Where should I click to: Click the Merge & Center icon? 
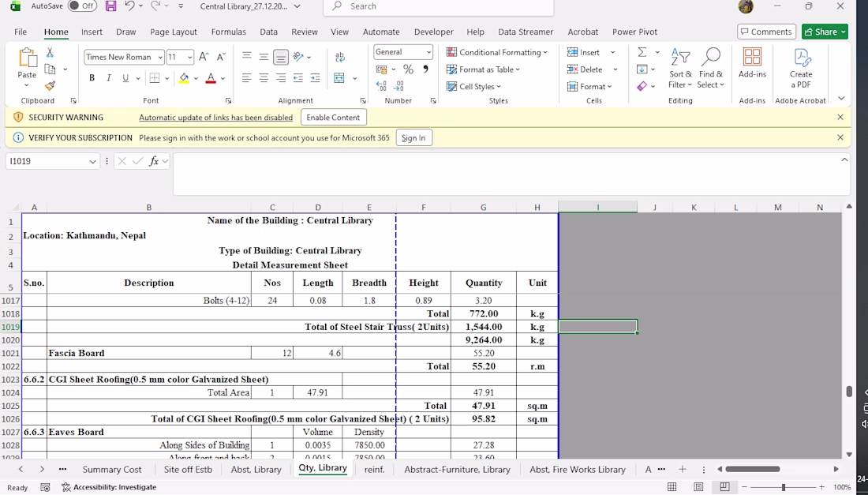click(339, 78)
